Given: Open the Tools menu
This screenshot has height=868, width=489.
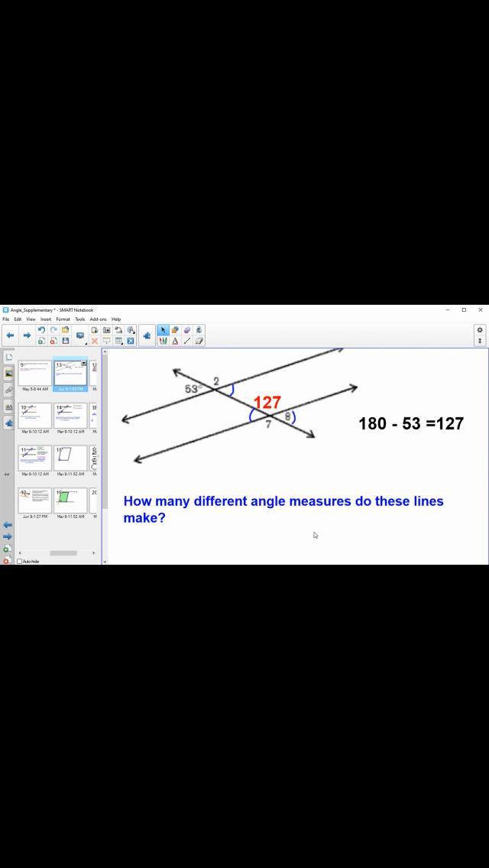Looking at the screenshot, I should point(79,319).
